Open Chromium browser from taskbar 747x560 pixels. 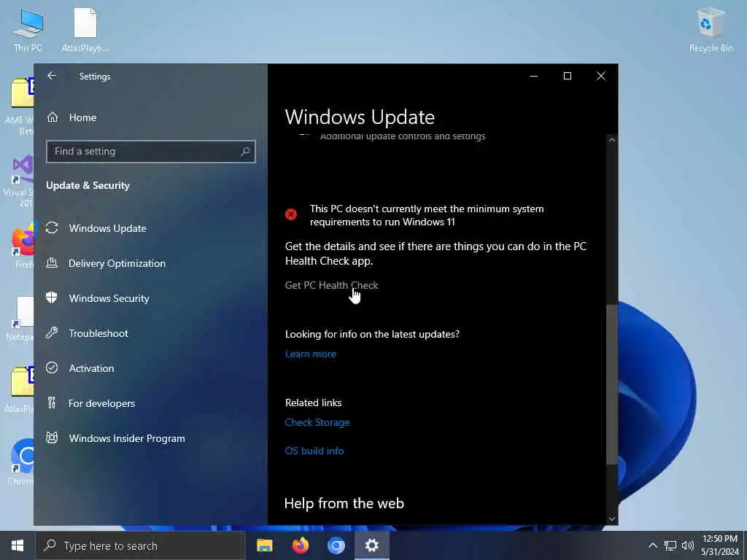click(x=336, y=545)
